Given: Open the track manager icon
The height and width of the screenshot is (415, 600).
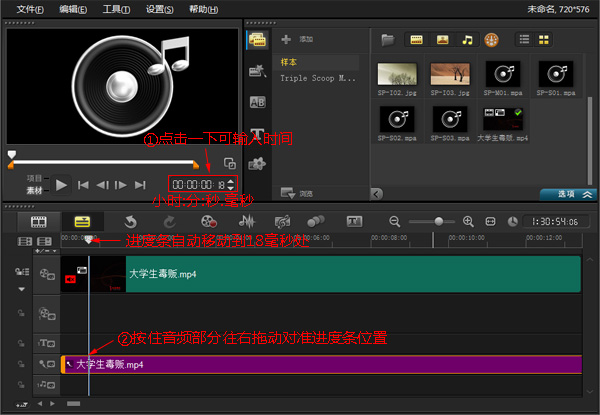Looking at the screenshot, I should coord(44,241).
